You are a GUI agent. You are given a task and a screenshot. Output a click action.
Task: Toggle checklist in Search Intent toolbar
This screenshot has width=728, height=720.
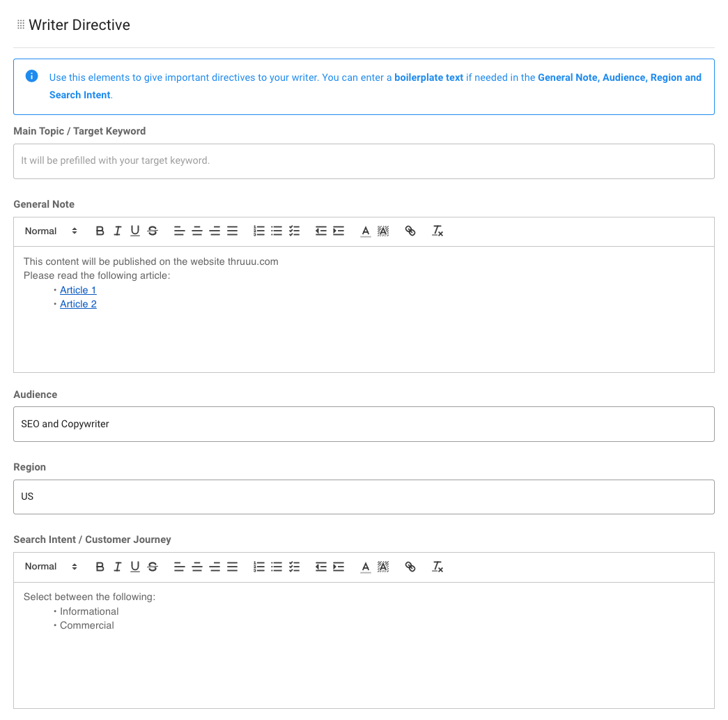tap(294, 567)
